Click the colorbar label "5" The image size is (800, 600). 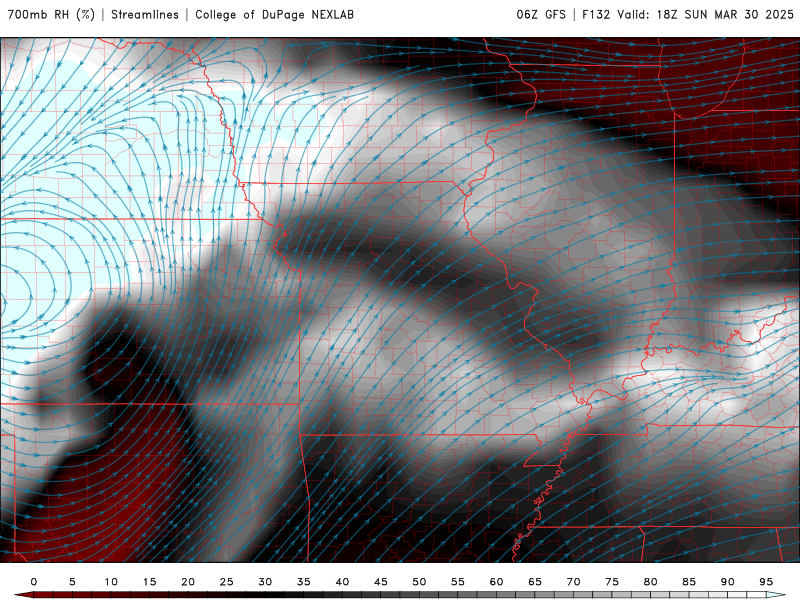72,582
